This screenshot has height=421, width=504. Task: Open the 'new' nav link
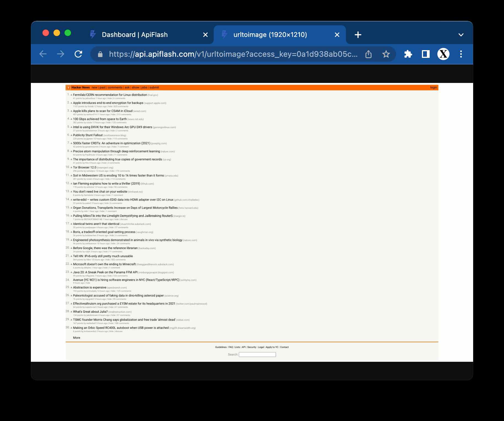pos(94,87)
